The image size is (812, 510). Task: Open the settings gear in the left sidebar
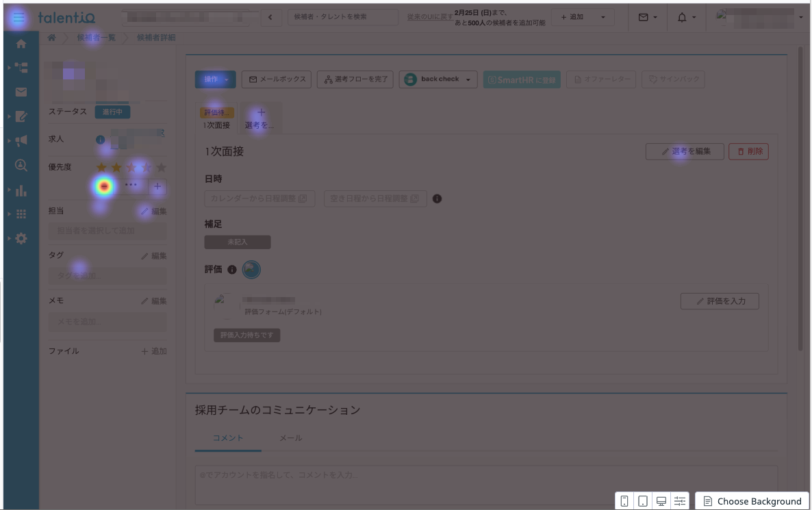coord(21,239)
